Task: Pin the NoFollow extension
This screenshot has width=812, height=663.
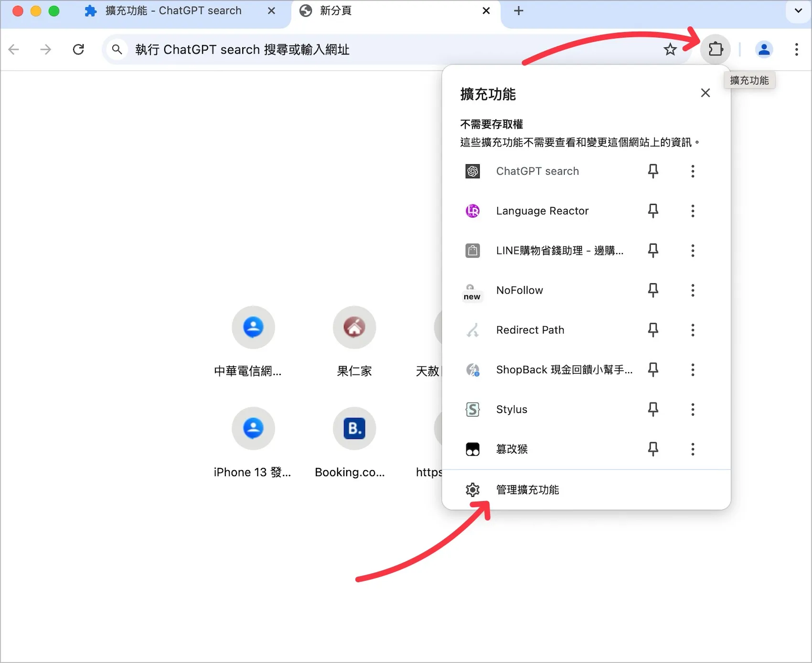Action: [653, 290]
